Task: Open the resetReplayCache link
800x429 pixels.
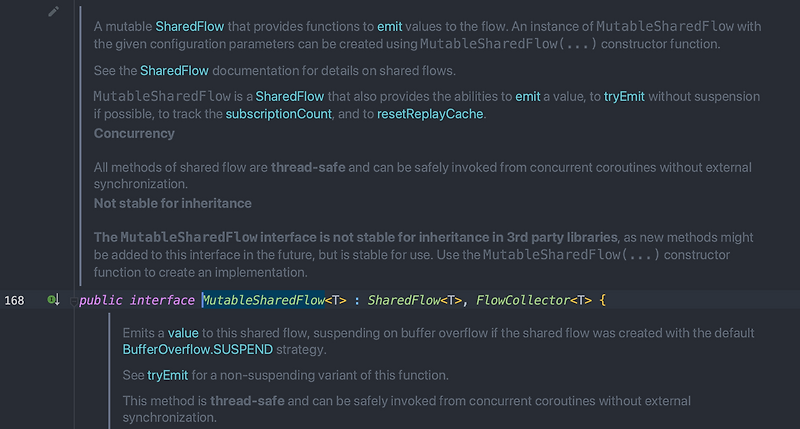Action: pyautogui.click(x=430, y=114)
